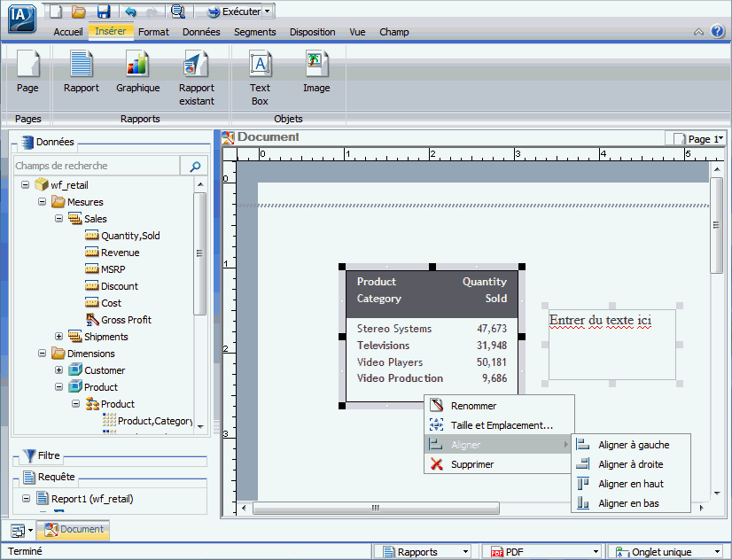Open the Vue ribbon tab

click(x=357, y=32)
